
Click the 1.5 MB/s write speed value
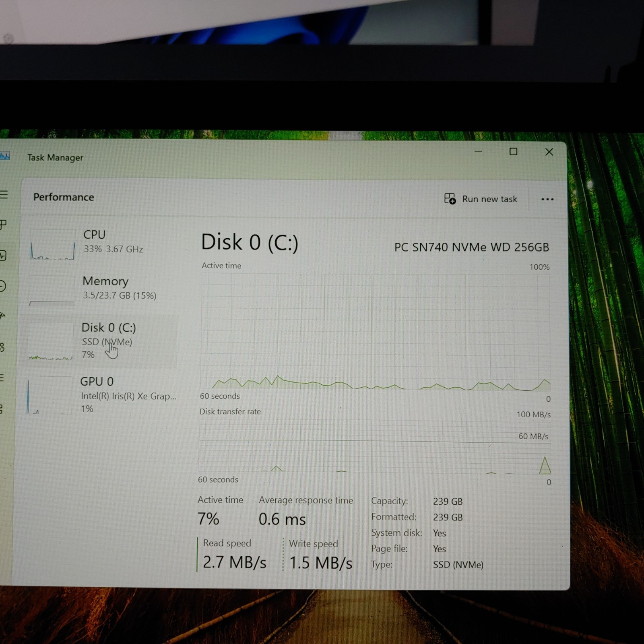point(321,563)
